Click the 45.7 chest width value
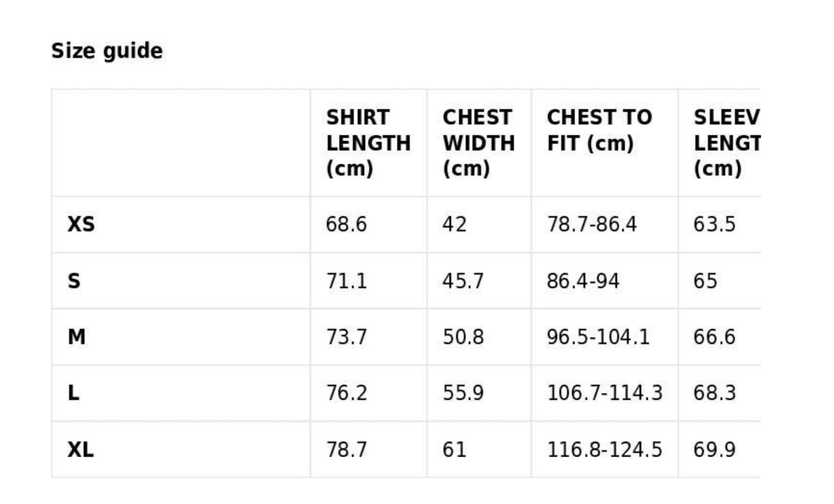 coord(463,281)
